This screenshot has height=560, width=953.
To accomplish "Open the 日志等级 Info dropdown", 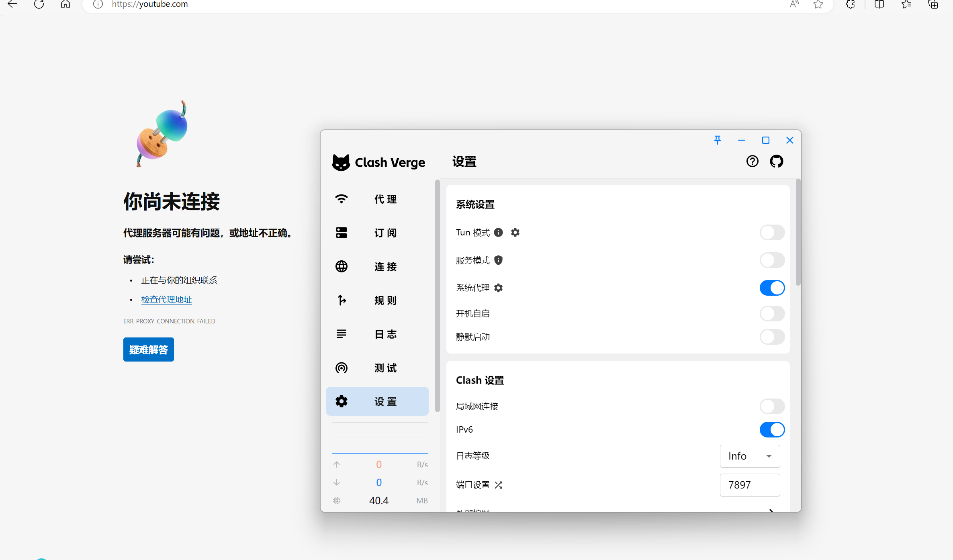I will coord(750,456).
